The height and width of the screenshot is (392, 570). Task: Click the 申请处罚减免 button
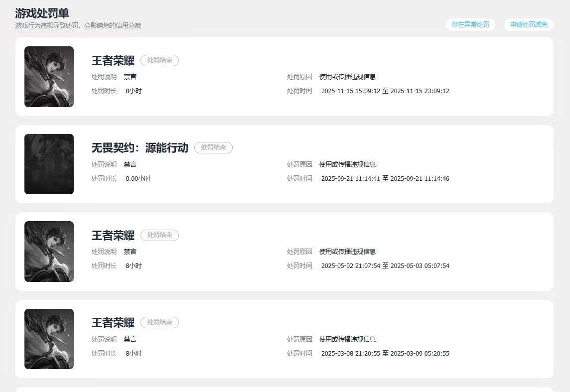point(529,25)
